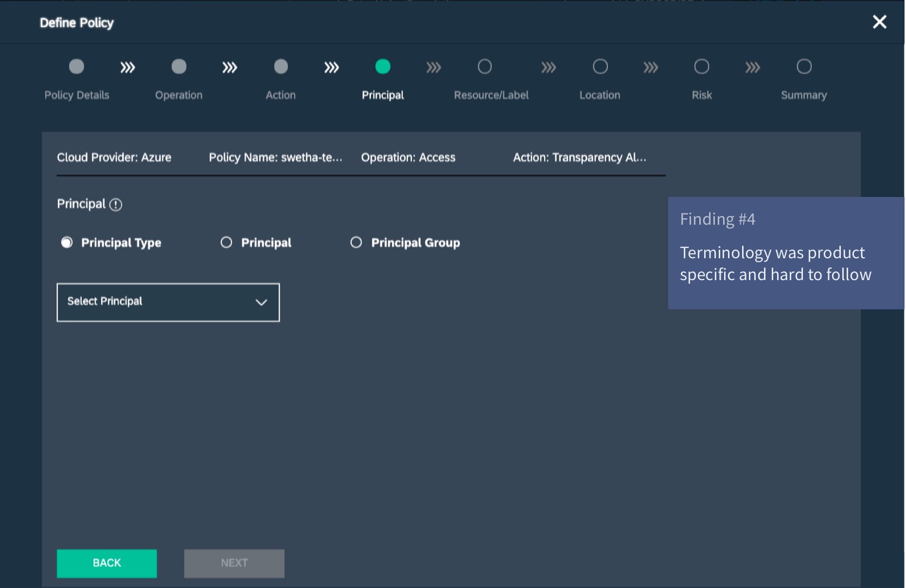The height and width of the screenshot is (588, 906).
Task: Click the Finding #4 annotation box
Action: [785, 253]
